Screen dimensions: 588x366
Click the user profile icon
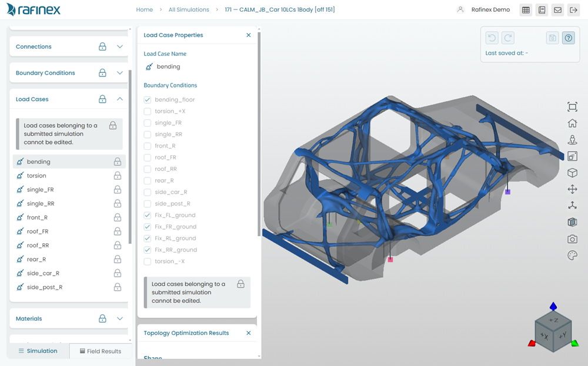point(460,10)
